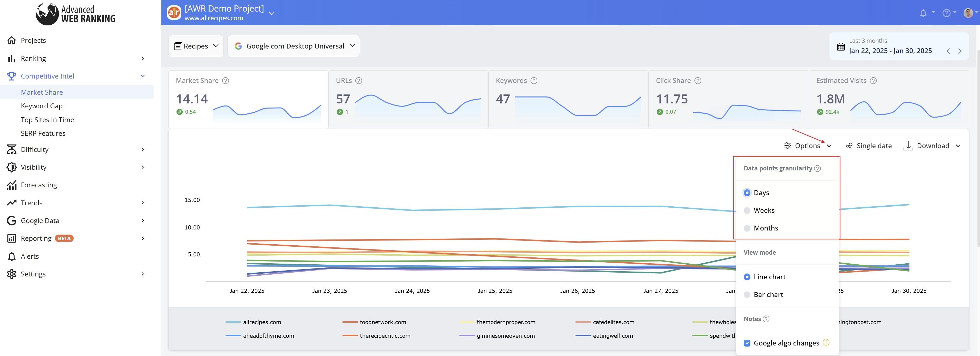
Task: Click the notifications bell icon
Action: click(923, 13)
